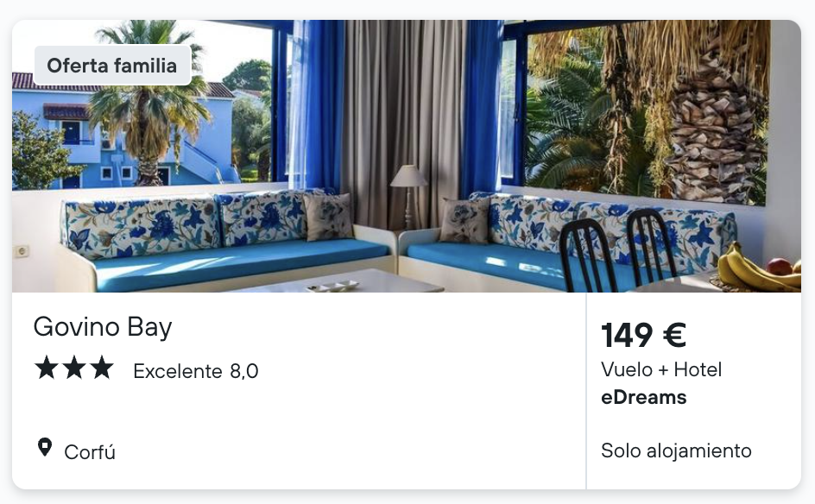Open the hotel photo at the gray curtains

pos(403,119)
